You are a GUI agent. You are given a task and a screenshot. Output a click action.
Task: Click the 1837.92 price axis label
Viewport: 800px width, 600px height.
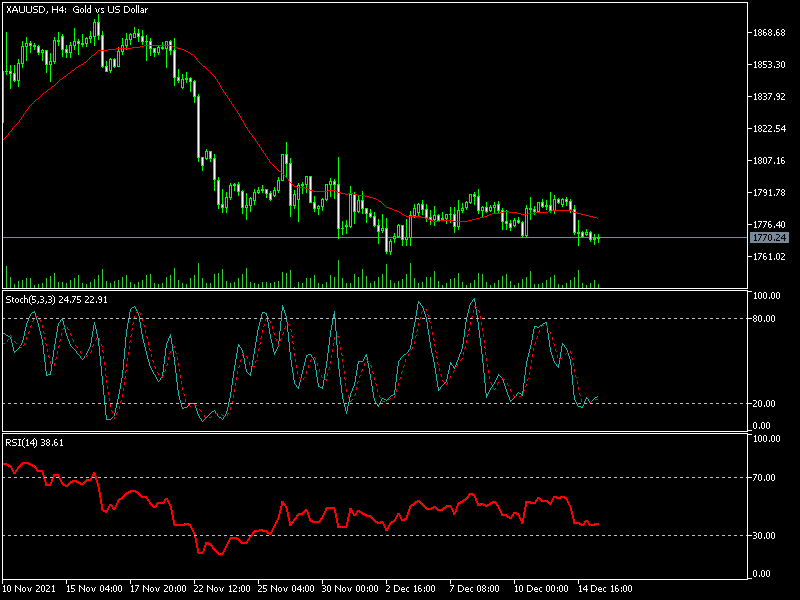(769, 96)
